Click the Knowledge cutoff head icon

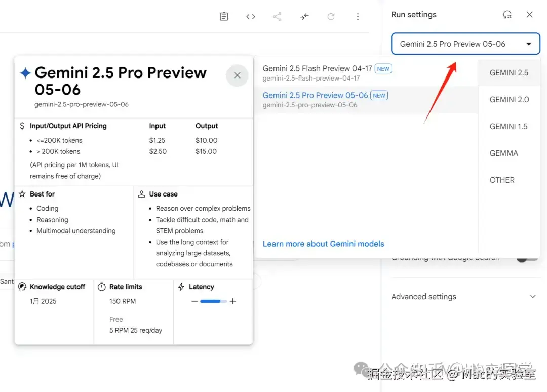click(22, 287)
